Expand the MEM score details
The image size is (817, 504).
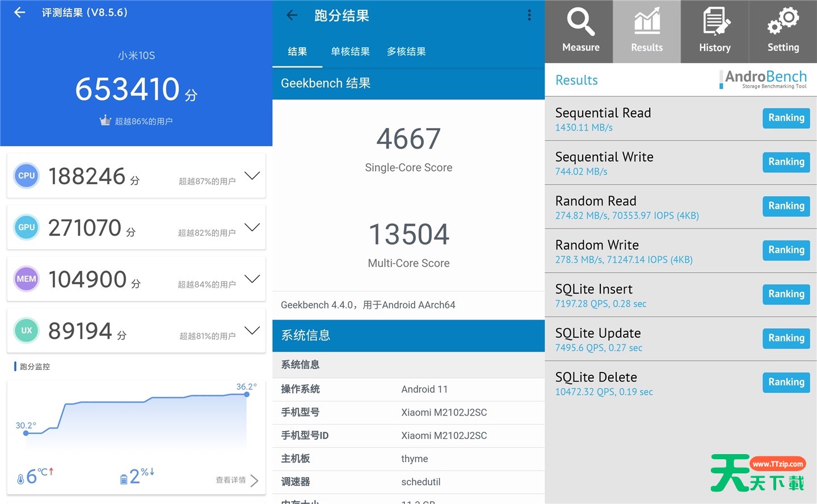(252, 279)
